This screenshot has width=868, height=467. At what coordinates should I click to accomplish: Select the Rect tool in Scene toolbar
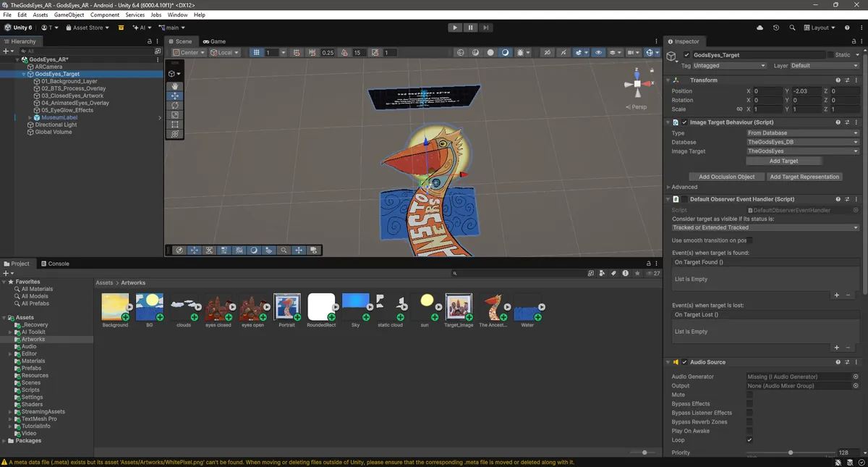tap(175, 125)
